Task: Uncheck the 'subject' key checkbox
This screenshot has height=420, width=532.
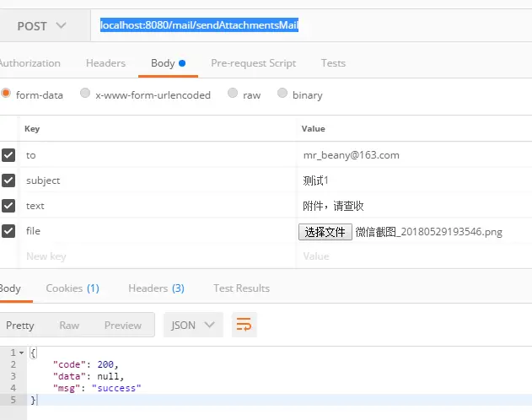Action: [8, 180]
